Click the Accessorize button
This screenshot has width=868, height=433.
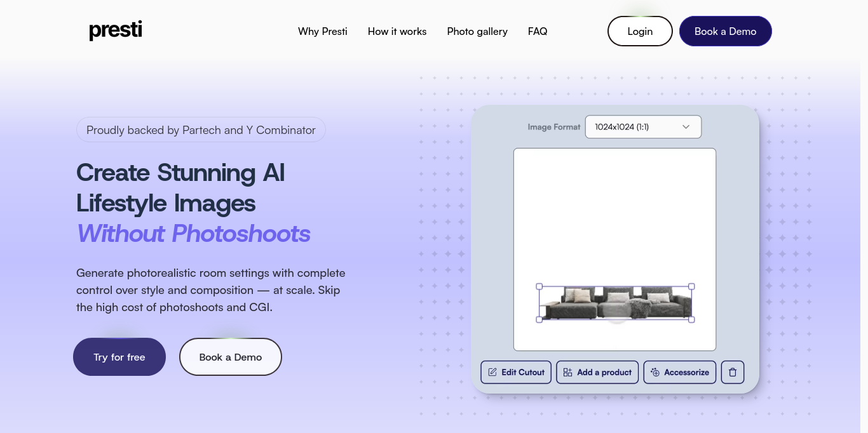click(679, 372)
